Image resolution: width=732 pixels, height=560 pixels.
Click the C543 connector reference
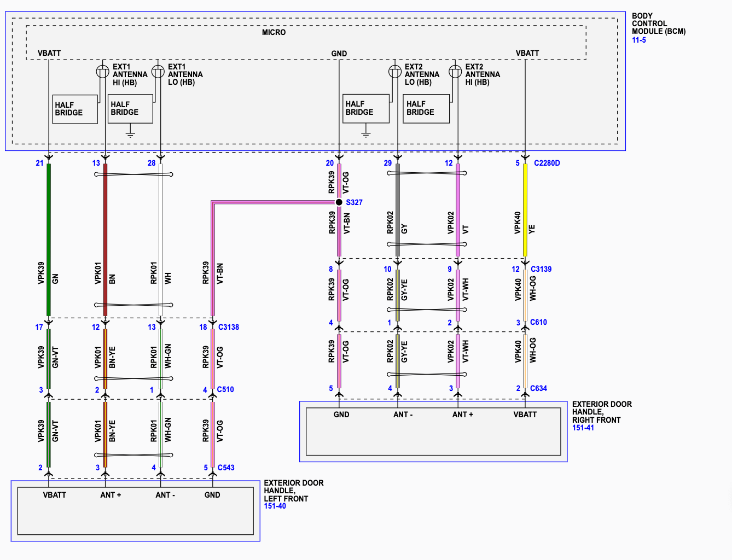(x=226, y=468)
